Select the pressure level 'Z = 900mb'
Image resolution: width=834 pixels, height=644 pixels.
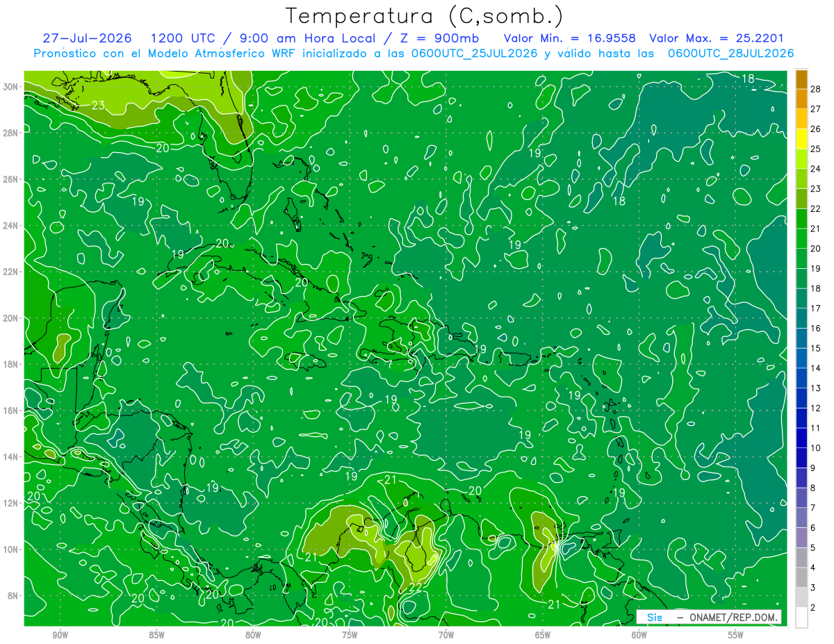pyautogui.click(x=435, y=38)
